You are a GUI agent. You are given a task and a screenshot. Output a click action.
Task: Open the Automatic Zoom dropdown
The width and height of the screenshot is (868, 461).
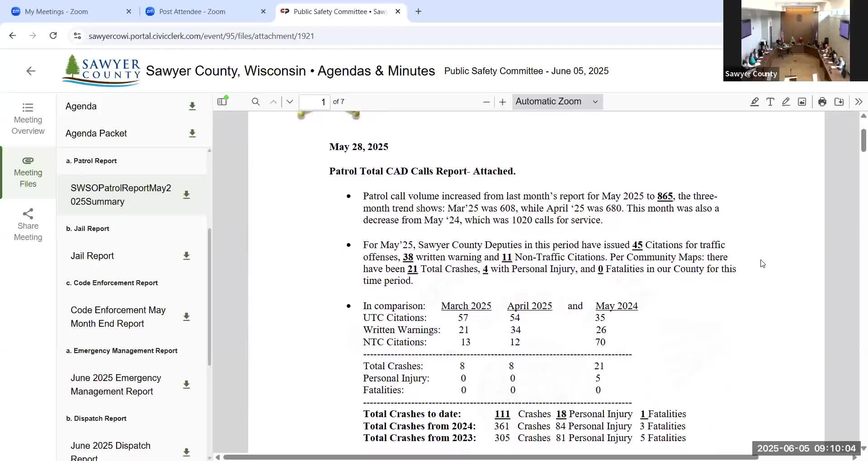557,102
